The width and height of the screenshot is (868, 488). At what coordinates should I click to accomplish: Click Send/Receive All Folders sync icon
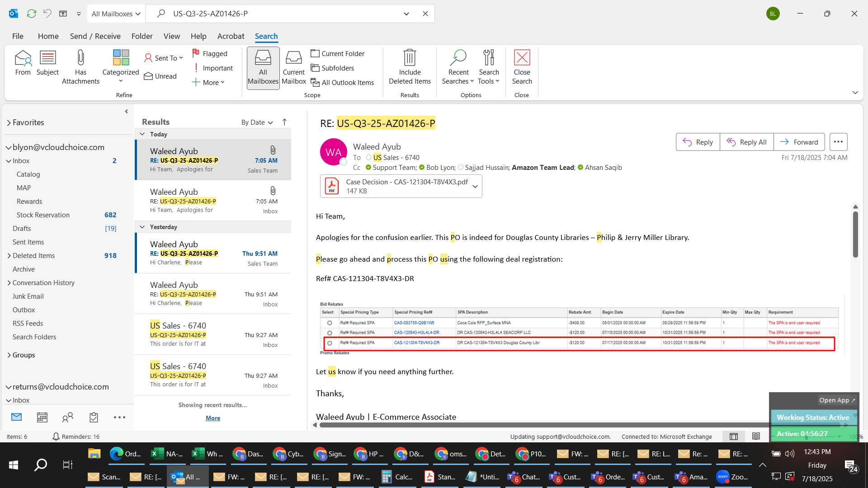[x=31, y=14]
